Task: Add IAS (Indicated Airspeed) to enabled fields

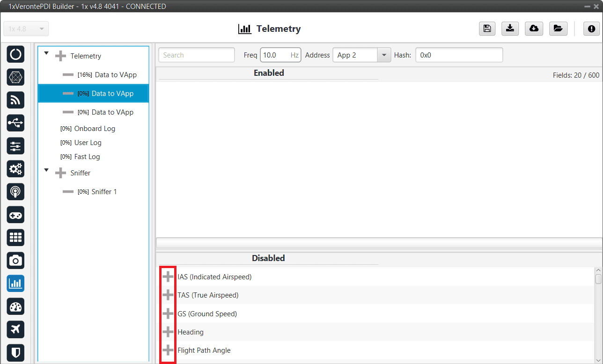Action: (x=168, y=277)
